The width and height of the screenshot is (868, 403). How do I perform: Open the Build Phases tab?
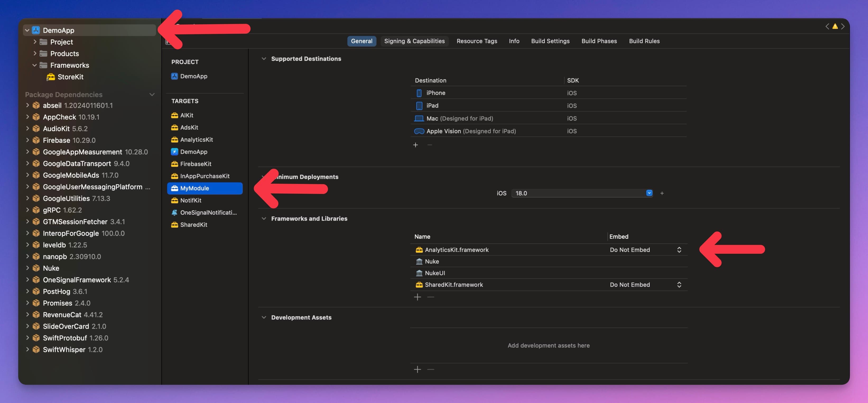click(x=599, y=41)
